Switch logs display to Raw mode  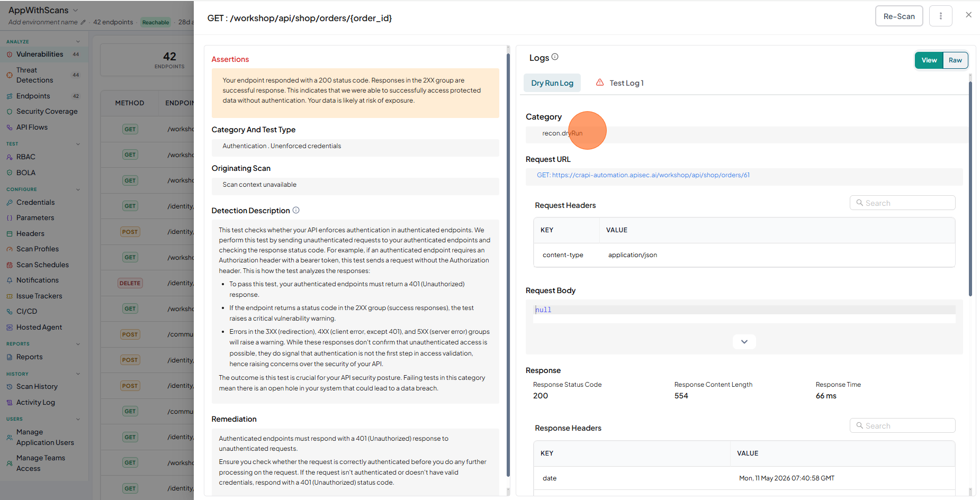click(955, 60)
